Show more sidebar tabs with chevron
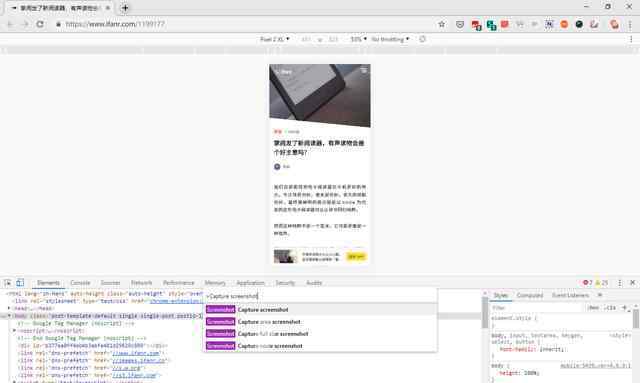 pyautogui.click(x=600, y=295)
